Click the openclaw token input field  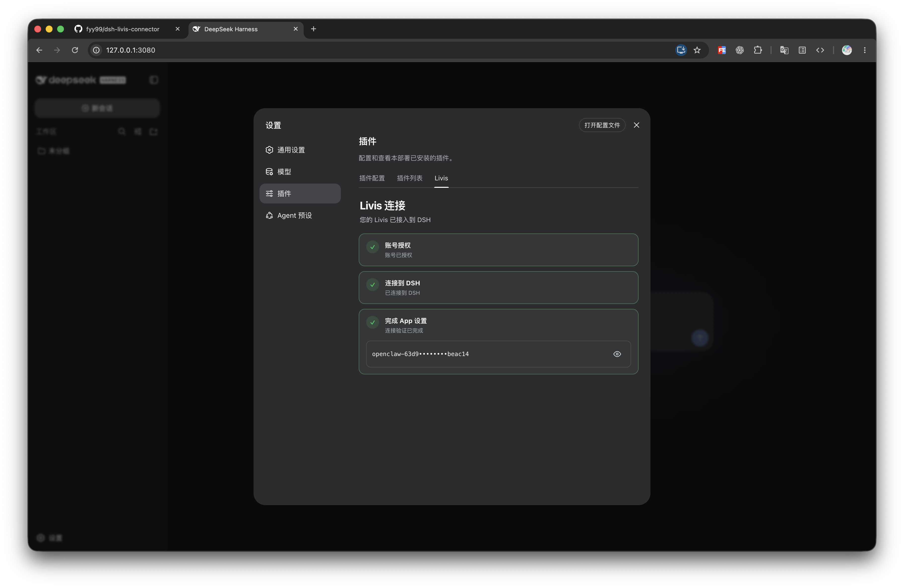(498, 354)
